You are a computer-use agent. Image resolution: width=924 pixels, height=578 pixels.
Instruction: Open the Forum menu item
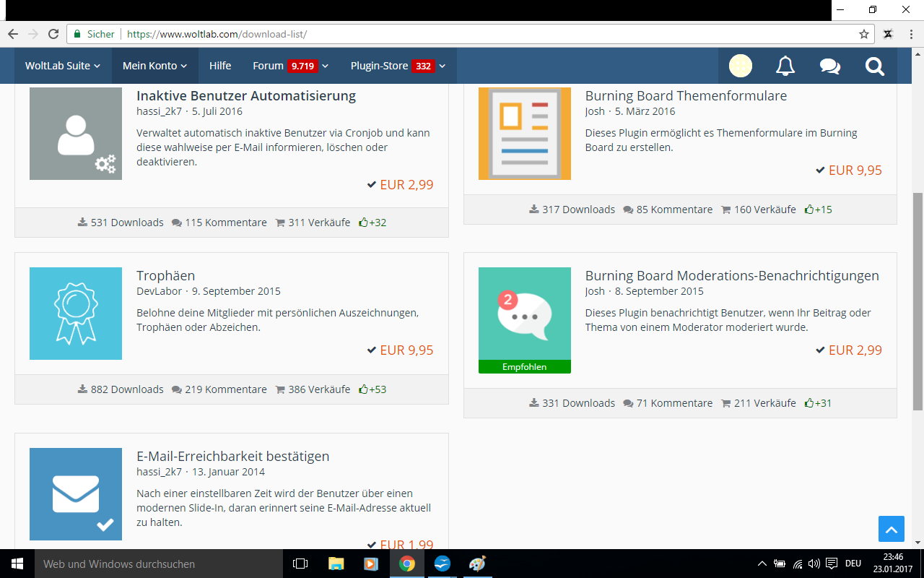coord(268,66)
